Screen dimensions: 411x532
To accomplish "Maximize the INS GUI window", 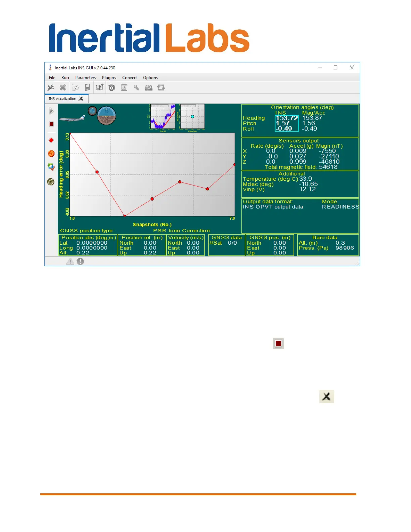I will (x=335, y=68).
